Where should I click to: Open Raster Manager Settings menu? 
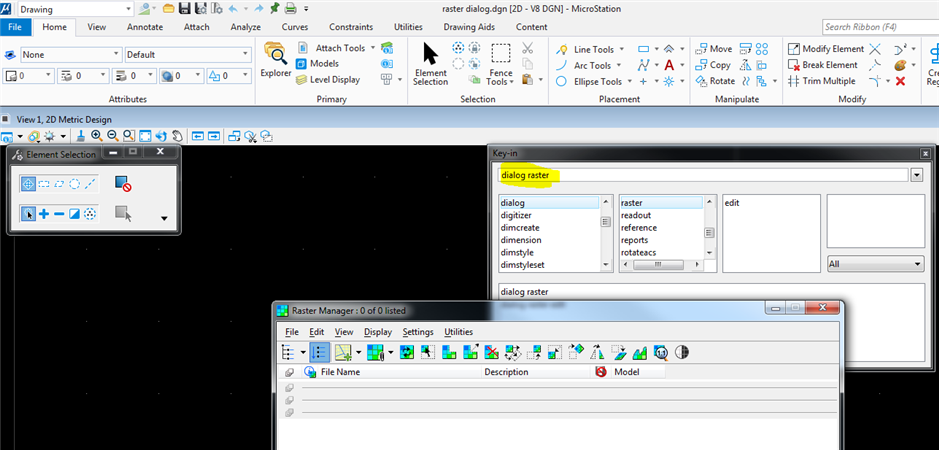[x=418, y=332]
